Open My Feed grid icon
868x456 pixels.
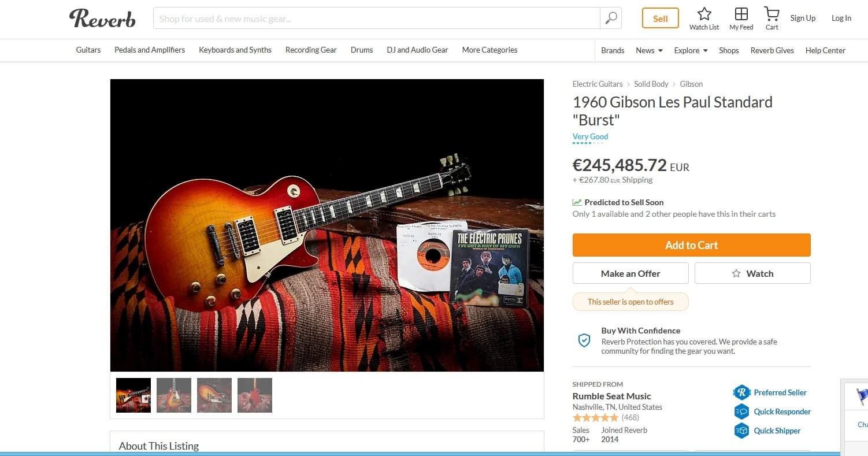741,14
